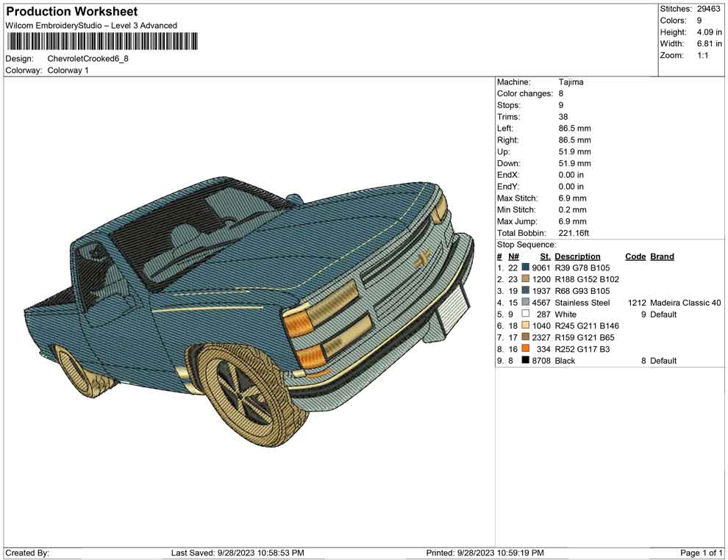Click the Stitches value 29463
Viewport: 728px width, 560px height.
click(708, 9)
